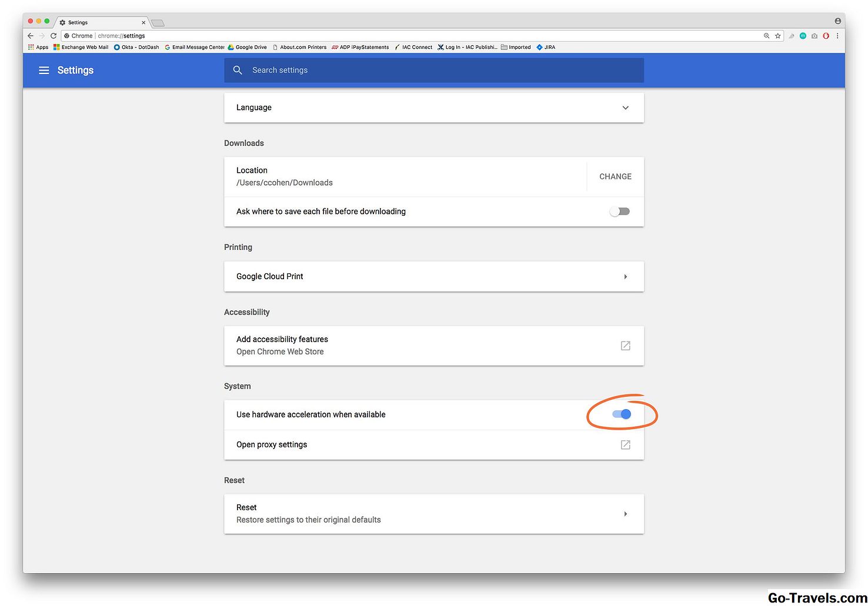Enable ask where to save each file
The image size is (868, 606).
[x=619, y=212]
